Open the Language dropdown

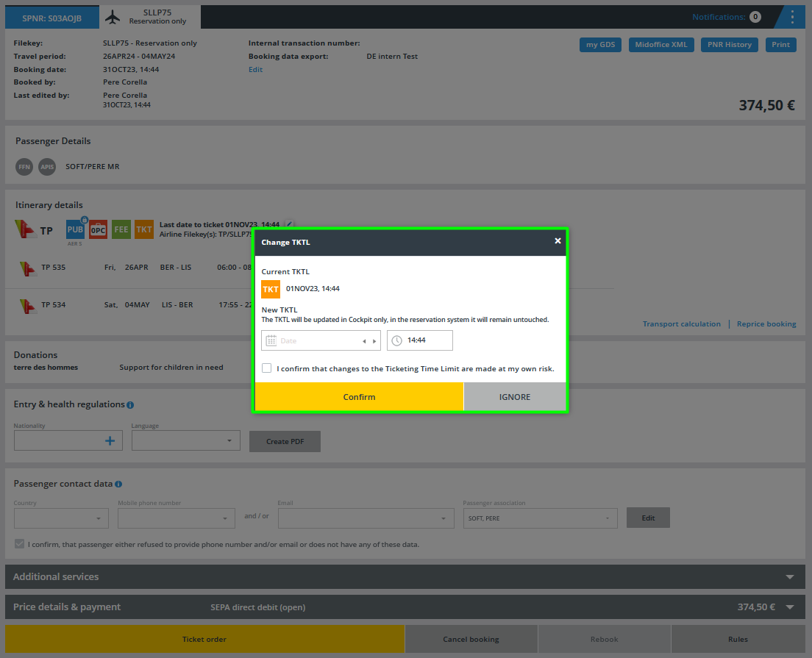coord(185,441)
